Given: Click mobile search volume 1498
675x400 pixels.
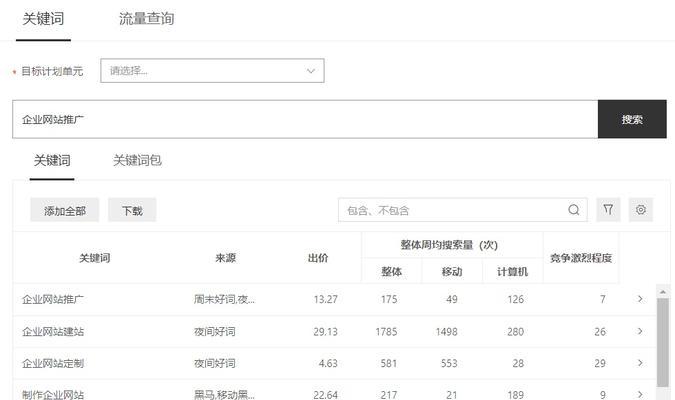Looking at the screenshot, I should click(446, 332).
